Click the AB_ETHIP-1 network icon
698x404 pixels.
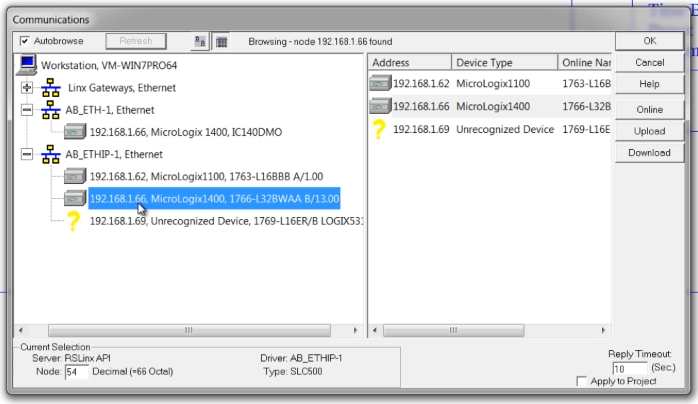coord(51,154)
